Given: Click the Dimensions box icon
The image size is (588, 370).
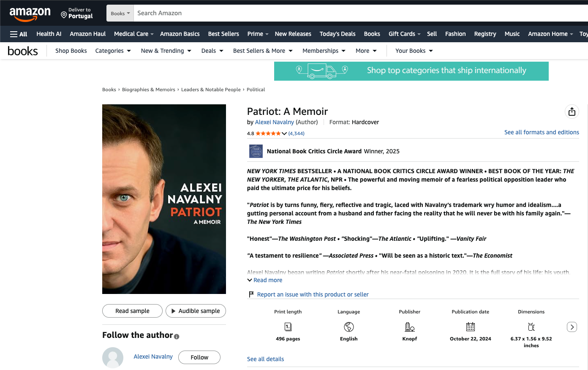Looking at the screenshot, I should [x=531, y=327].
